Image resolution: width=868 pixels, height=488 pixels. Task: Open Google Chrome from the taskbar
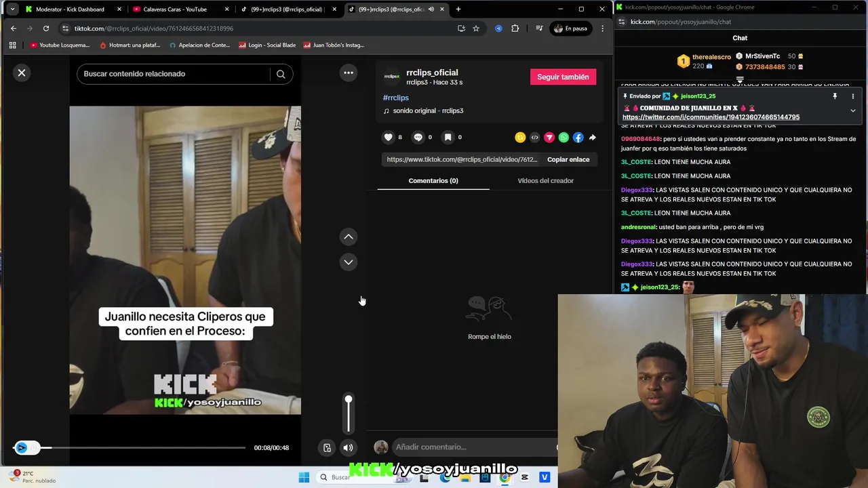[x=505, y=477]
